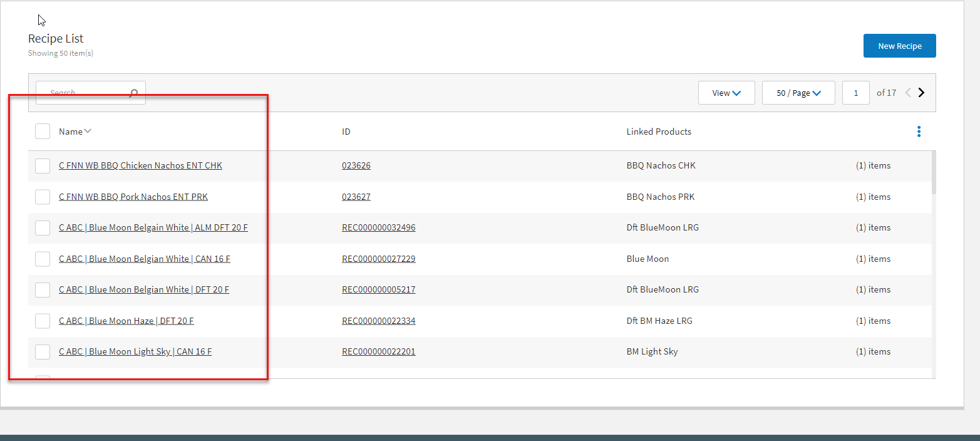Open recipe ID REC000000032496 link
The image size is (980, 441).
click(x=378, y=227)
